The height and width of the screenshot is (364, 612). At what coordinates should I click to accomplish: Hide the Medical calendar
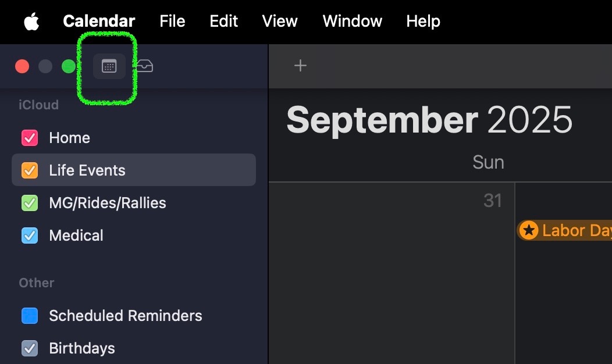pyautogui.click(x=30, y=235)
